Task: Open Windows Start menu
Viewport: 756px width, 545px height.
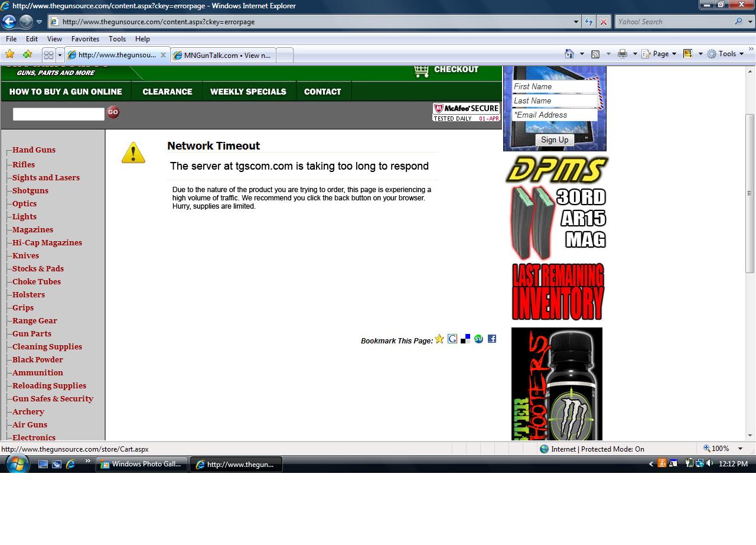Action: [17, 464]
